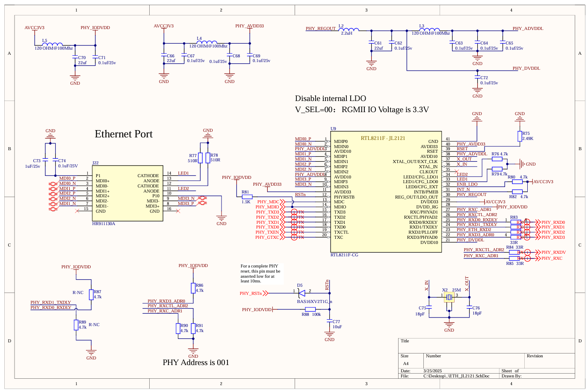
Task: Select the PHY reset note text
Action: [260, 273]
